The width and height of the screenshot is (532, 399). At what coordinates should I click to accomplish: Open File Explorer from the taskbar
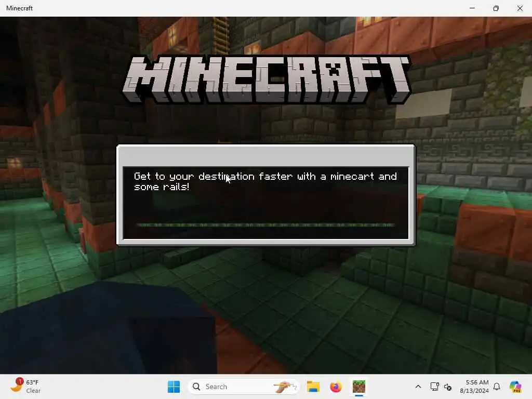tap(313, 387)
